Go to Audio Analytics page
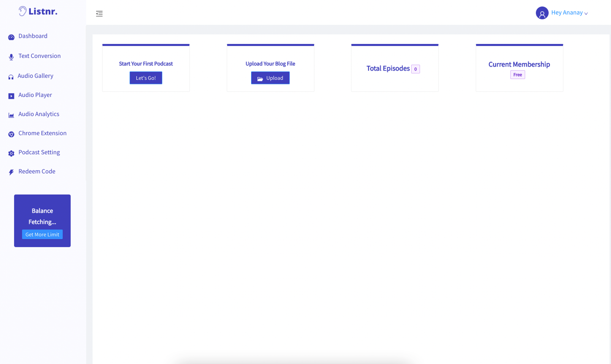The height and width of the screenshot is (364, 611). [x=39, y=114]
